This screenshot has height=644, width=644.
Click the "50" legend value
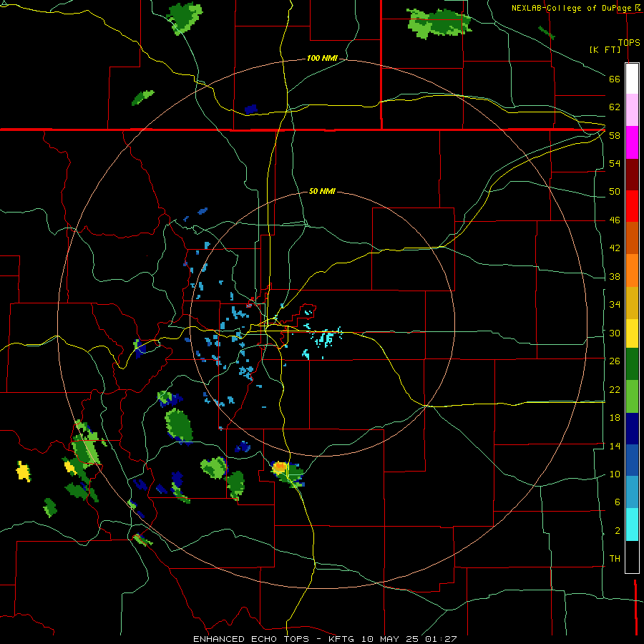click(615, 191)
